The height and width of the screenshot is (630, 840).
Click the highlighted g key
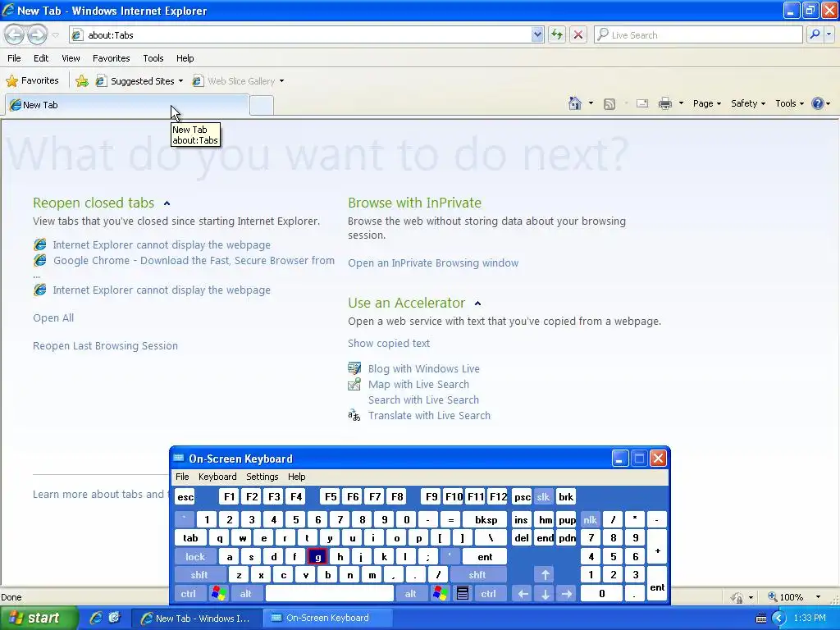point(317,557)
